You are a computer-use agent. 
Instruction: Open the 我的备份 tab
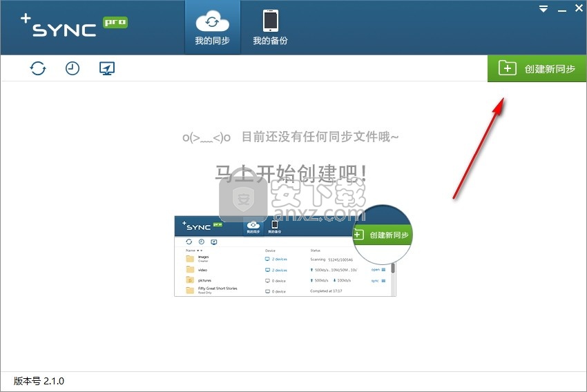pyautogui.click(x=270, y=28)
